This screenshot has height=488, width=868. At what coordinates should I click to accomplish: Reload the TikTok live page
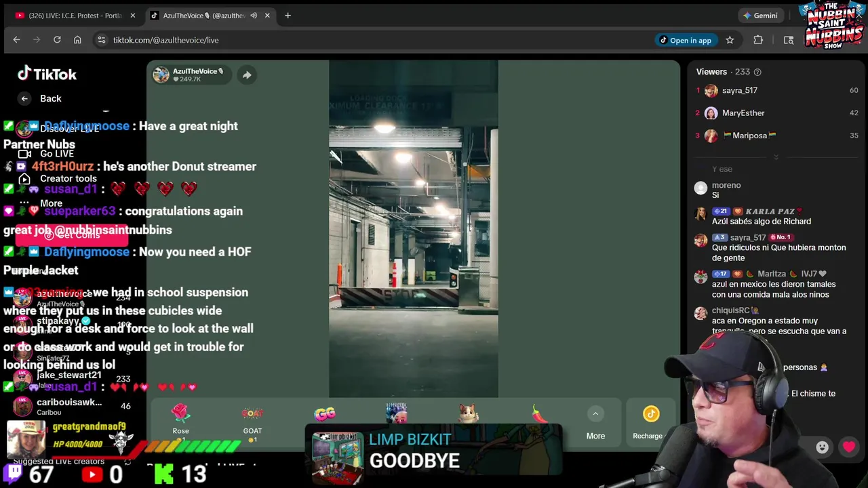[57, 40]
